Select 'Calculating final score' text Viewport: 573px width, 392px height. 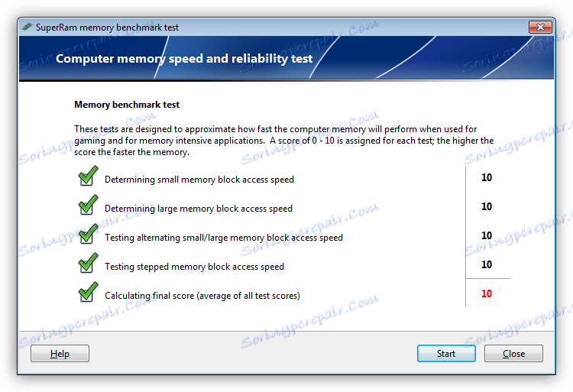click(150, 296)
